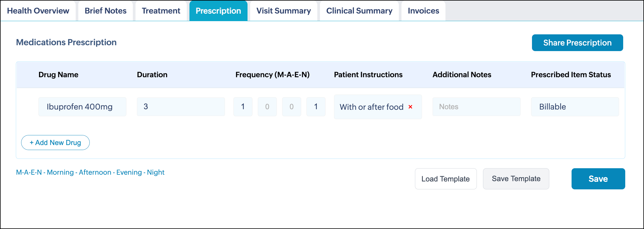Switch to the Invoices tab
This screenshot has height=229, width=644.
click(423, 11)
